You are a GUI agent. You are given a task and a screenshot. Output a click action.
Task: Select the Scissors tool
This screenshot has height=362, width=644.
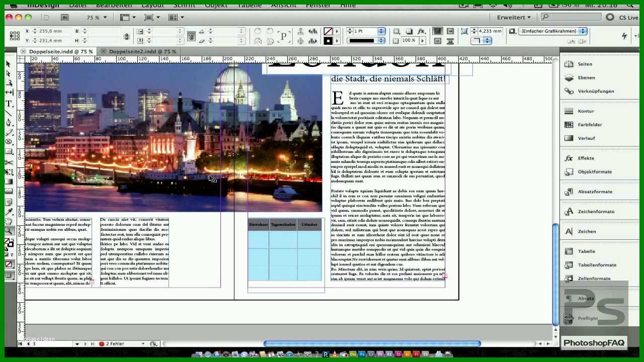click(9, 162)
